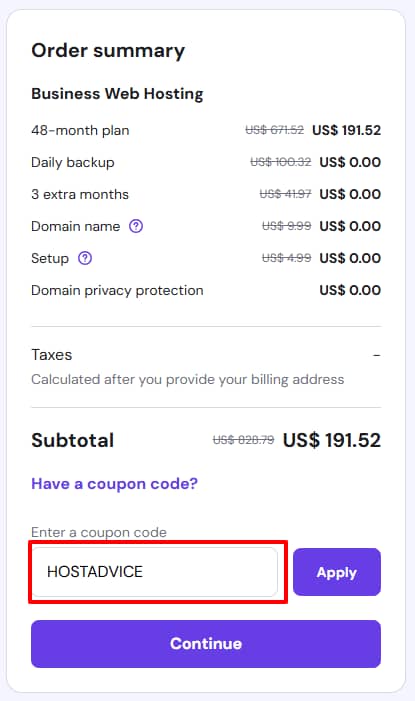Select the Taxes row label

point(51,355)
